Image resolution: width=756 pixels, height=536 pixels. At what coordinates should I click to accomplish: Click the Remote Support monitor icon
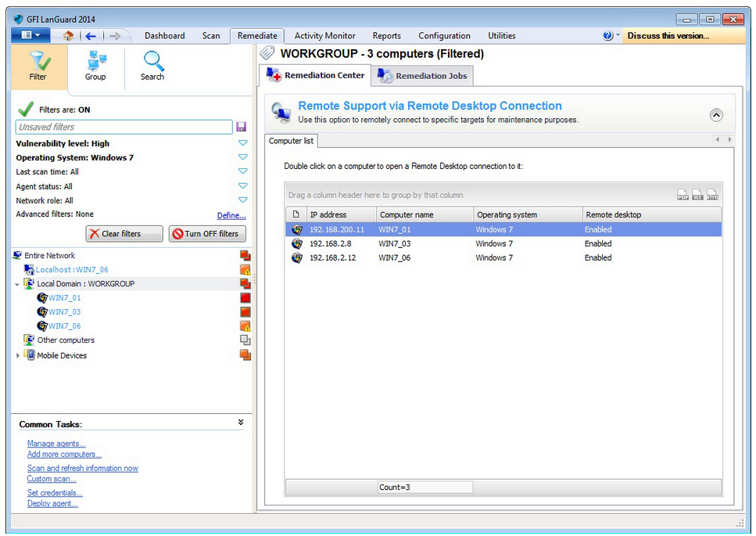click(x=281, y=113)
